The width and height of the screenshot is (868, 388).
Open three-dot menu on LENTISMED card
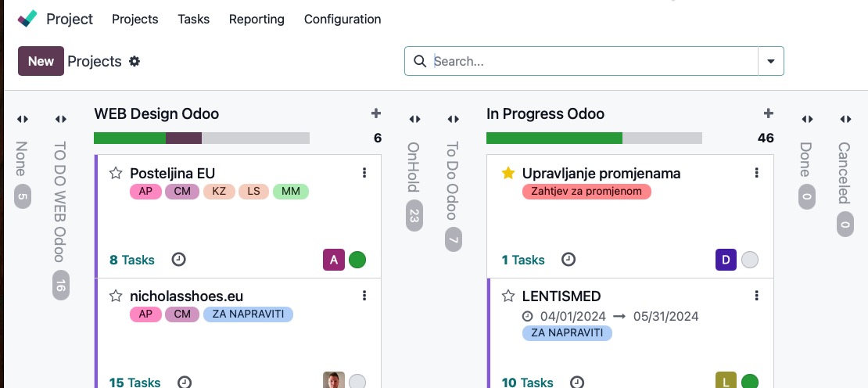[756, 296]
